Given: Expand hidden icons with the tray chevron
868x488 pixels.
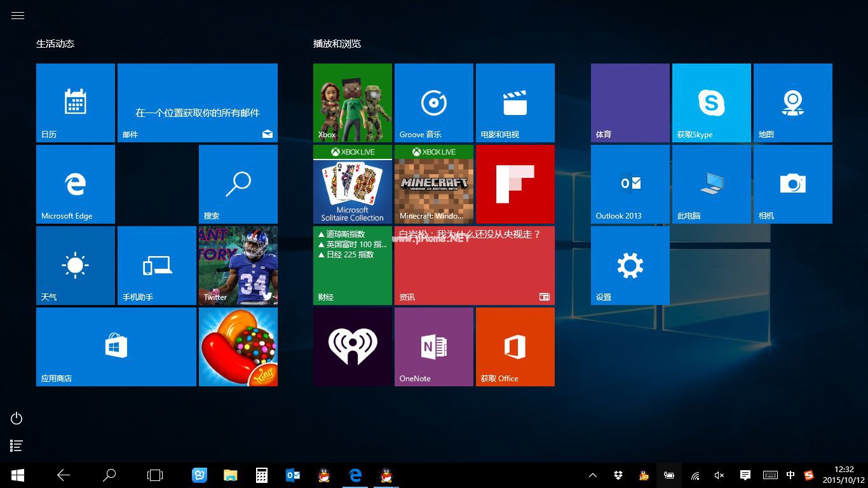Looking at the screenshot, I should tap(592, 475).
